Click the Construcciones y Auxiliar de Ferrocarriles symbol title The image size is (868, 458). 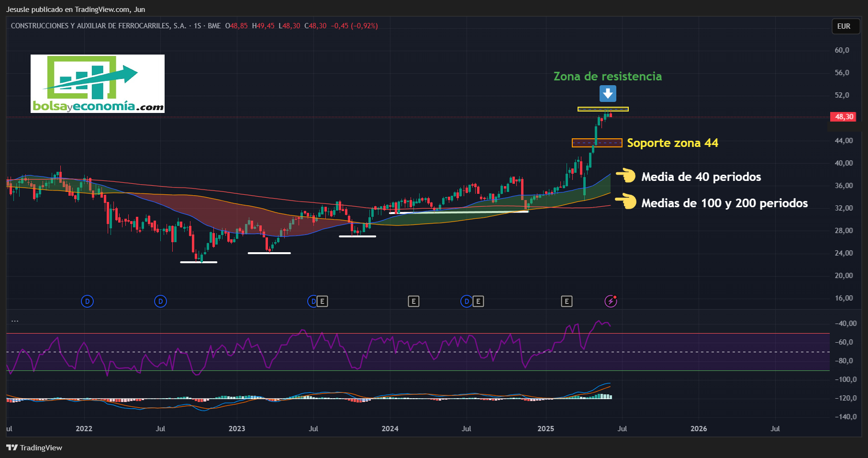click(x=99, y=26)
